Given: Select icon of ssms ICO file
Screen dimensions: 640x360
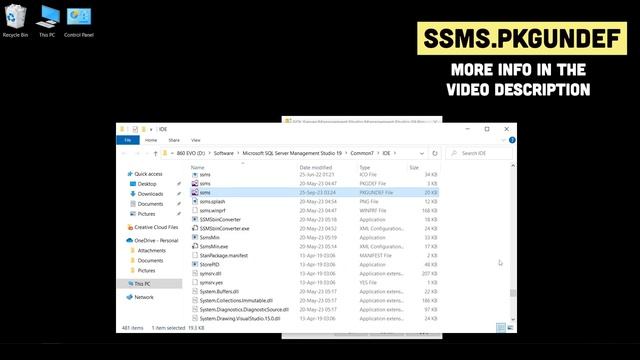Looking at the screenshot, I should click(195, 174).
